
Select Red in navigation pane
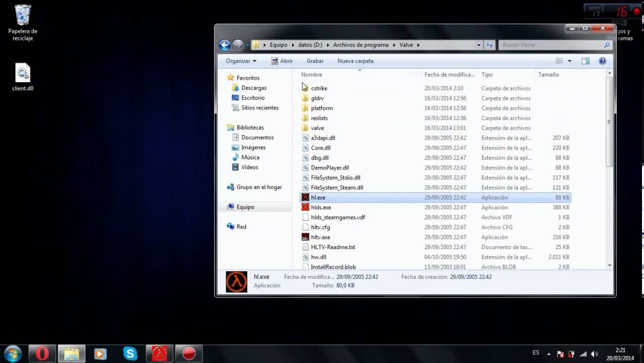[241, 227]
